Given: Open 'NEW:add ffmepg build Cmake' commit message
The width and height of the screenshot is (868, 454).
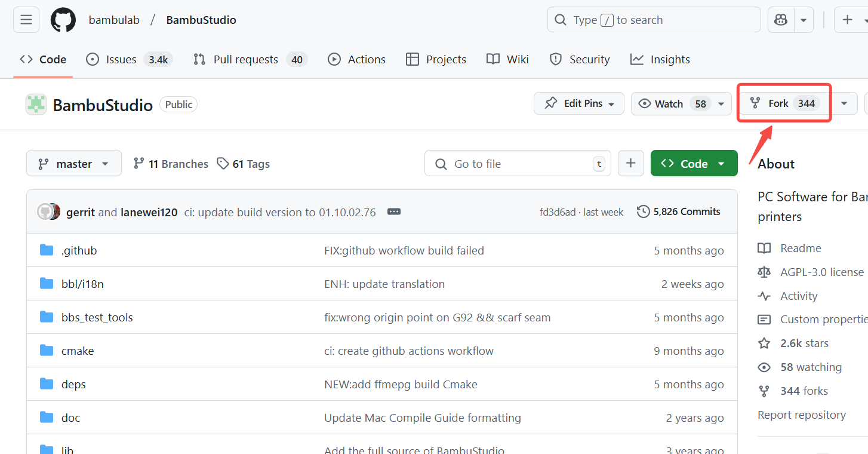Looking at the screenshot, I should point(401,384).
